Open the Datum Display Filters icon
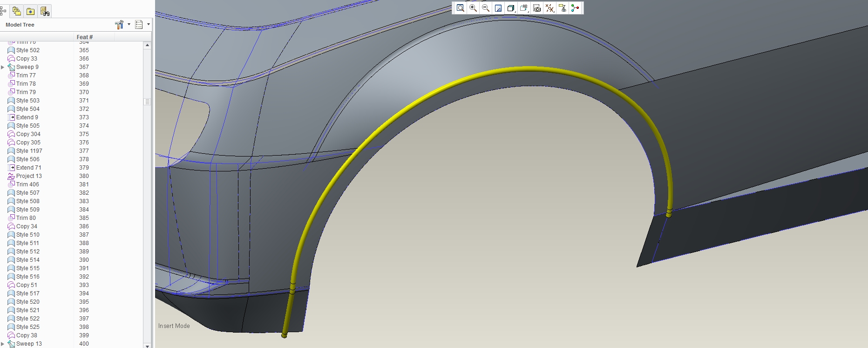Viewport: 868px width, 348px height. click(550, 8)
